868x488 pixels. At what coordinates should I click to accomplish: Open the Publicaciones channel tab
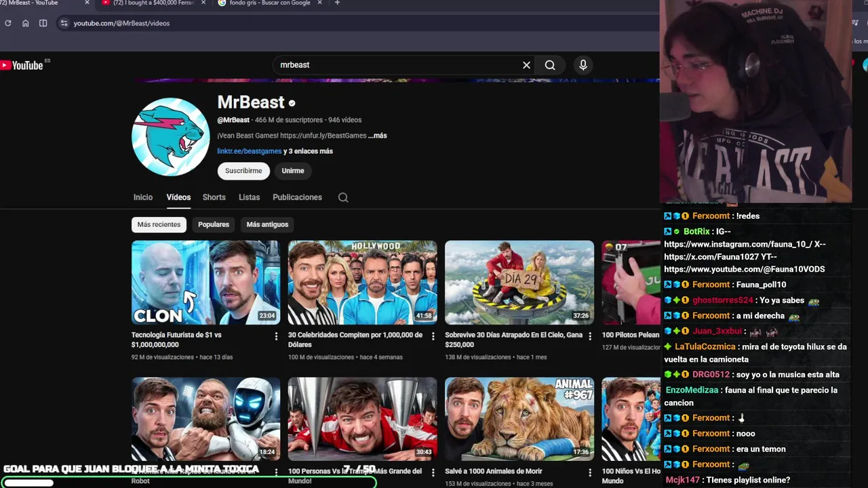[297, 197]
